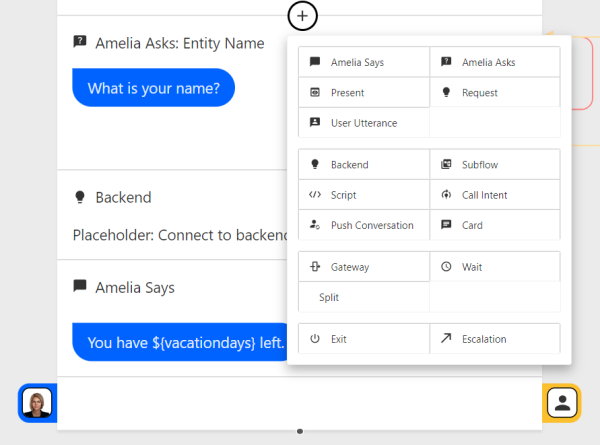The width and height of the screenshot is (600, 445).
Task: Choose User Utterance step type
Action: (364, 123)
